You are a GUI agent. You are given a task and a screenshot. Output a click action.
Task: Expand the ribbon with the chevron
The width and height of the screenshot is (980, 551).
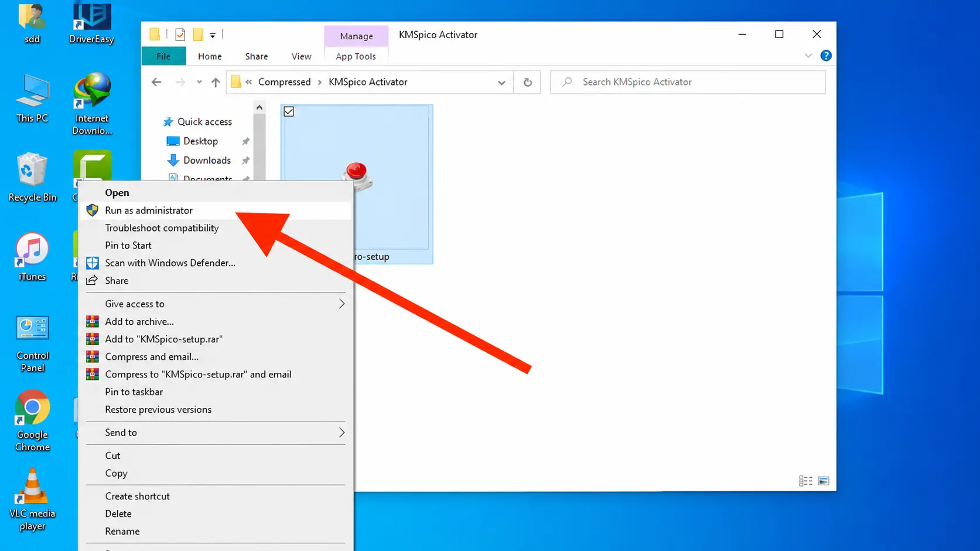click(808, 56)
